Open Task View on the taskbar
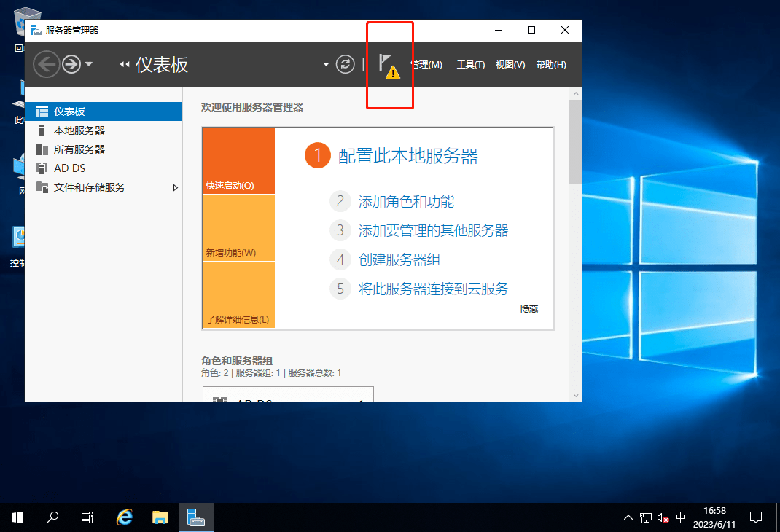The height and width of the screenshot is (532, 780). coord(87,517)
